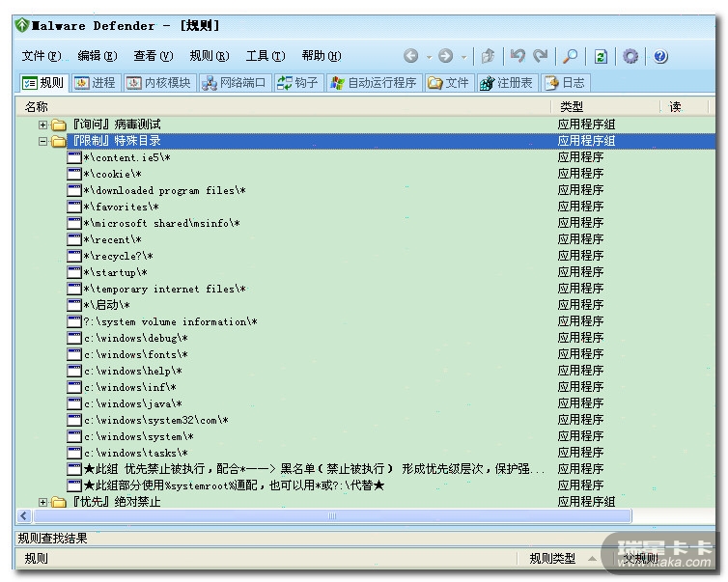Screen dimensions: 728x582
Task: Click the magnifier Find icon
Action: pos(571,56)
